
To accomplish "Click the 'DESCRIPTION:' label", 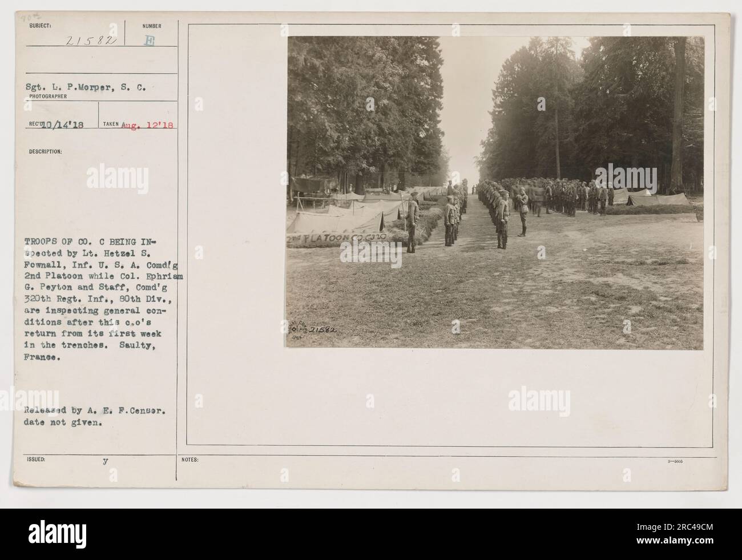I will pos(47,152).
